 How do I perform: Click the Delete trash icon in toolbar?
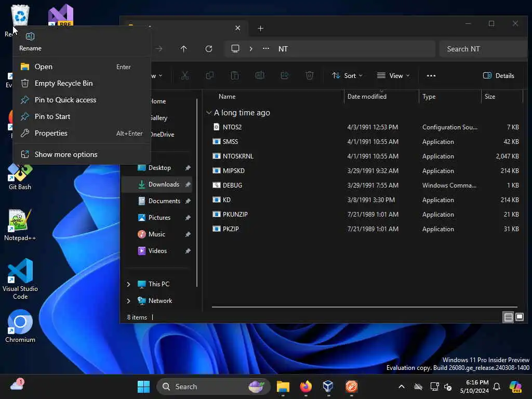click(x=310, y=76)
